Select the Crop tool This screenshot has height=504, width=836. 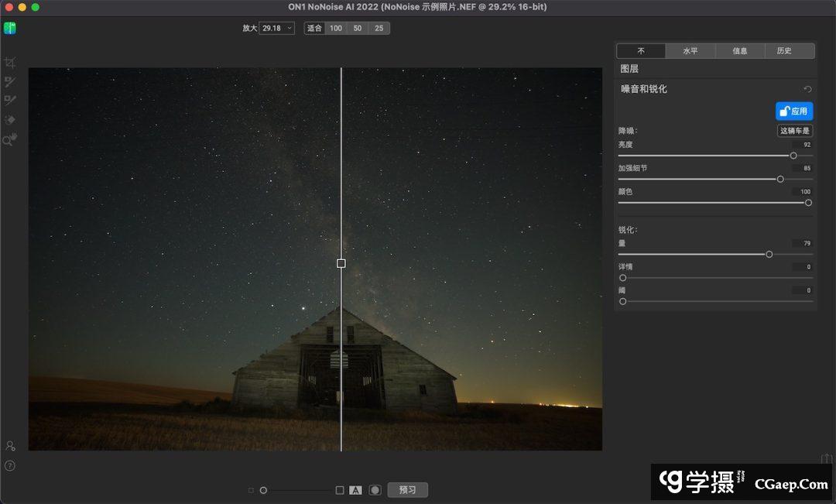[x=10, y=63]
